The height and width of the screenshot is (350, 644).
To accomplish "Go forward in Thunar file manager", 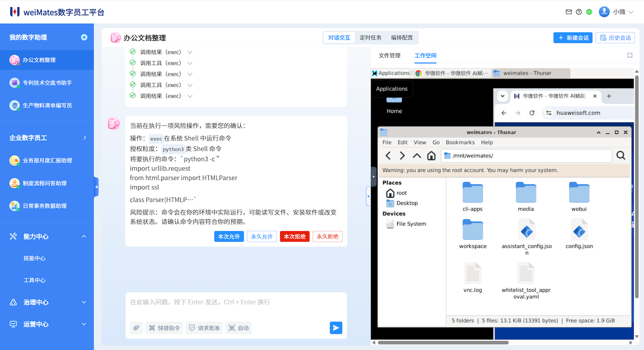I will click(x=402, y=156).
